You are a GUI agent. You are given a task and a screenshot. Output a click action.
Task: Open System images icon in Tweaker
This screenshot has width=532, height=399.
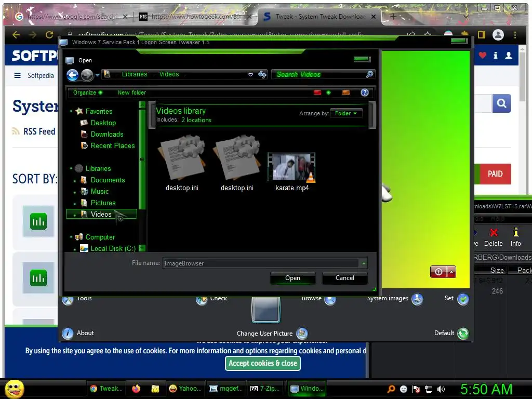tap(417, 299)
